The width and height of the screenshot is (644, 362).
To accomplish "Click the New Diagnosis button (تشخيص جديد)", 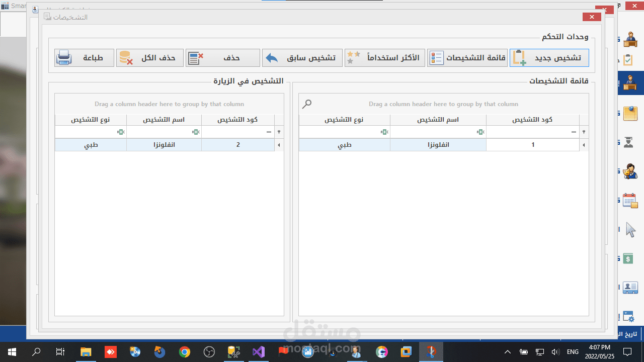I will [549, 58].
